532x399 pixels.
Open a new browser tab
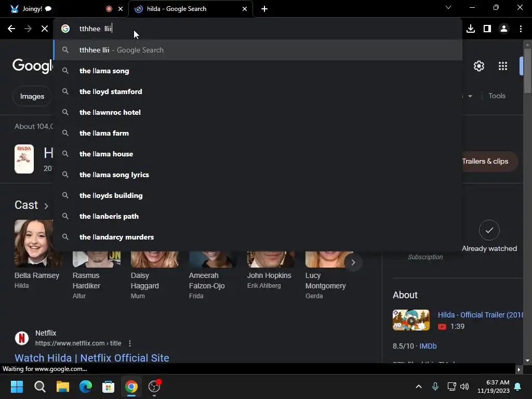click(x=264, y=9)
